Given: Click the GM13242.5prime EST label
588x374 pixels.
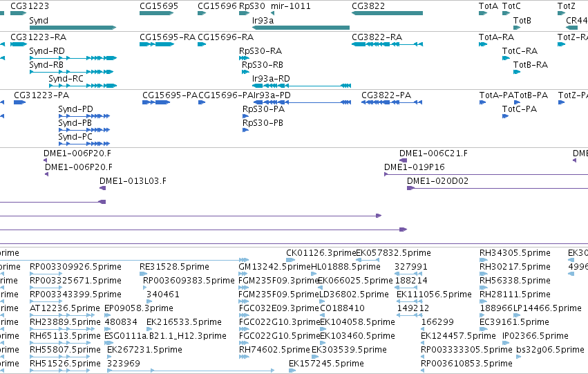Looking at the screenshot, I should coord(275,267).
